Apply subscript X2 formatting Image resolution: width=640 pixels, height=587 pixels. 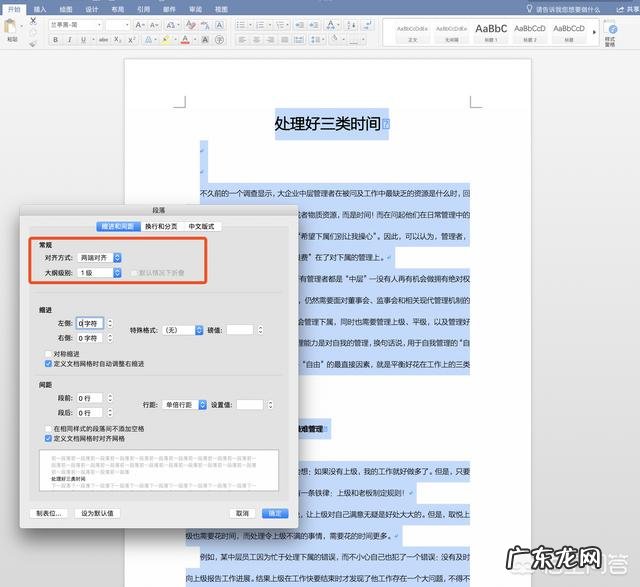[118, 40]
